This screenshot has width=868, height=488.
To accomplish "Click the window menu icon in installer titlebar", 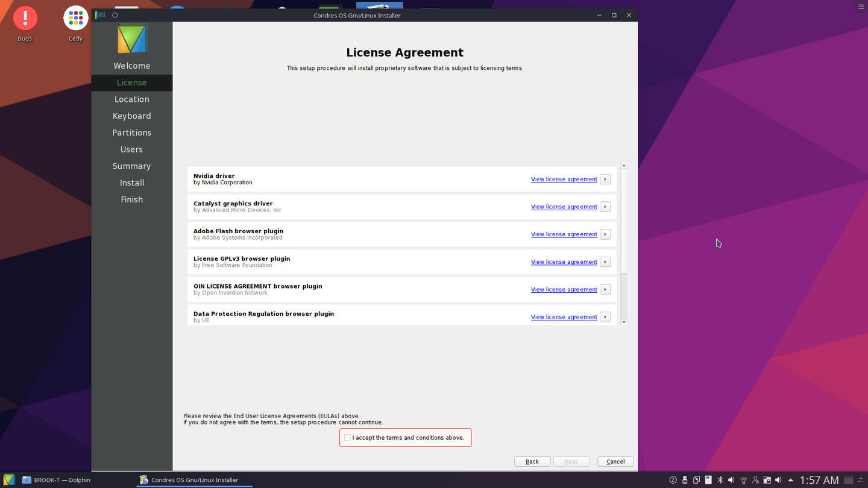I will tap(101, 15).
